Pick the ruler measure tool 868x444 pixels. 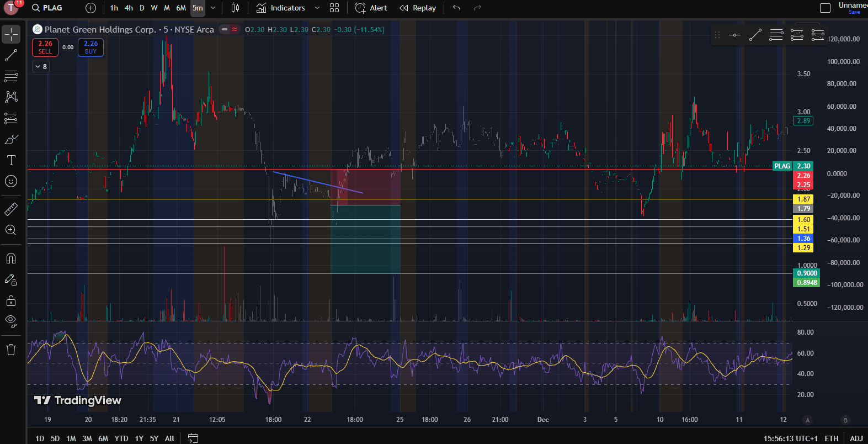[x=11, y=209]
